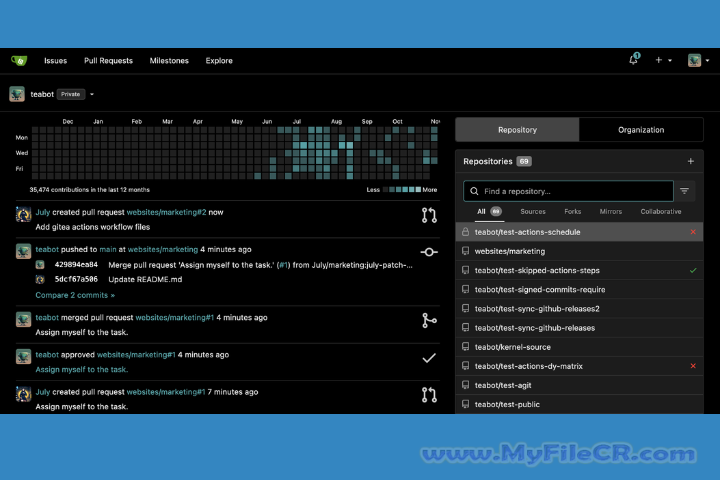Click the repository filter icon beside search
This screenshot has width=720, height=480.
click(685, 191)
